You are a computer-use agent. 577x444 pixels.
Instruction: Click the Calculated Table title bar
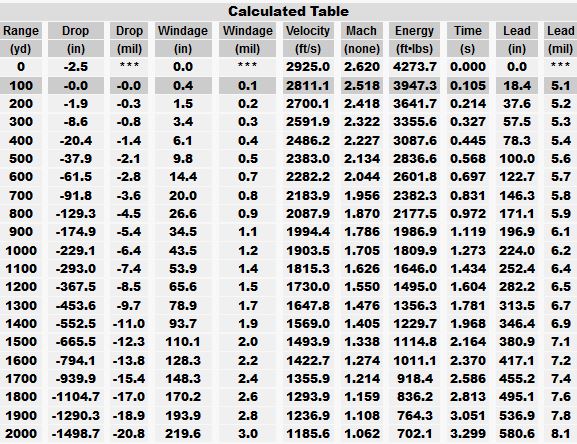[x=288, y=11]
